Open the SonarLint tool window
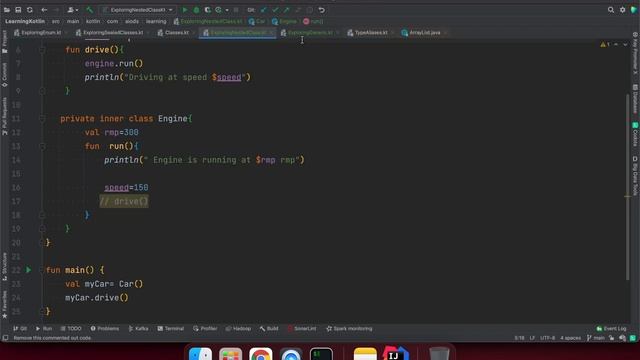 302,329
